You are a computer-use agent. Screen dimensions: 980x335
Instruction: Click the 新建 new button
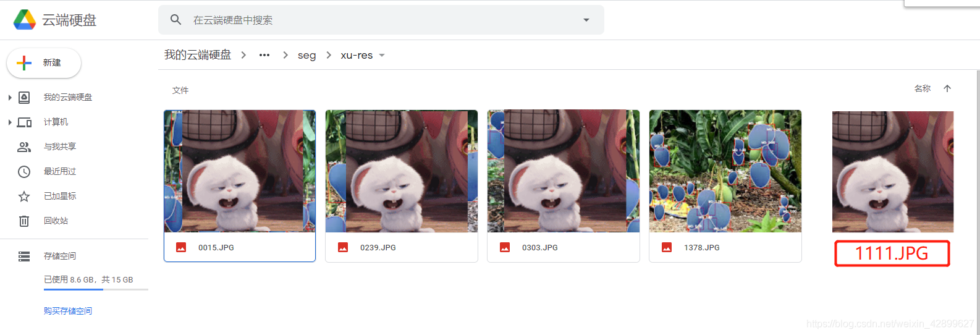point(44,63)
